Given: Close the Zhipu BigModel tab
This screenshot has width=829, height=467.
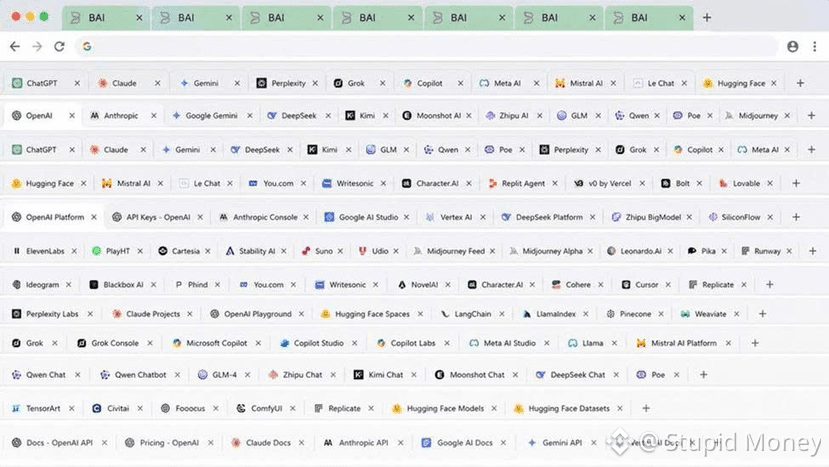Looking at the screenshot, I should [689, 217].
